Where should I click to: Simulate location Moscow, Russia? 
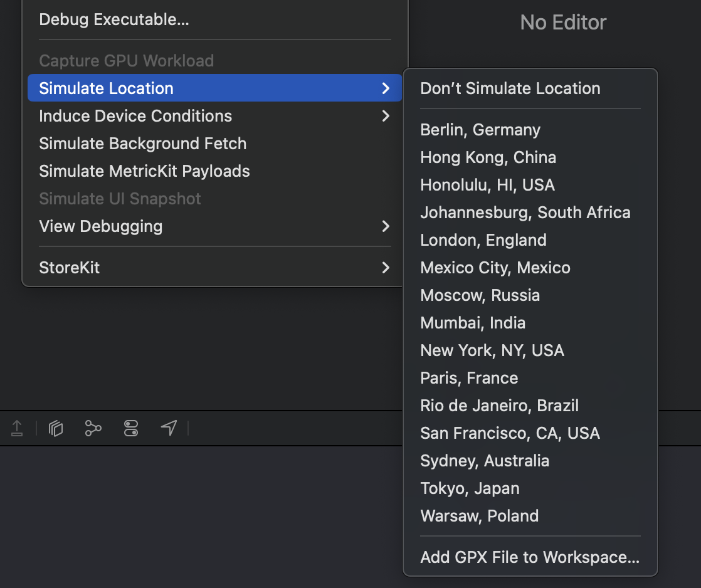(x=530, y=295)
